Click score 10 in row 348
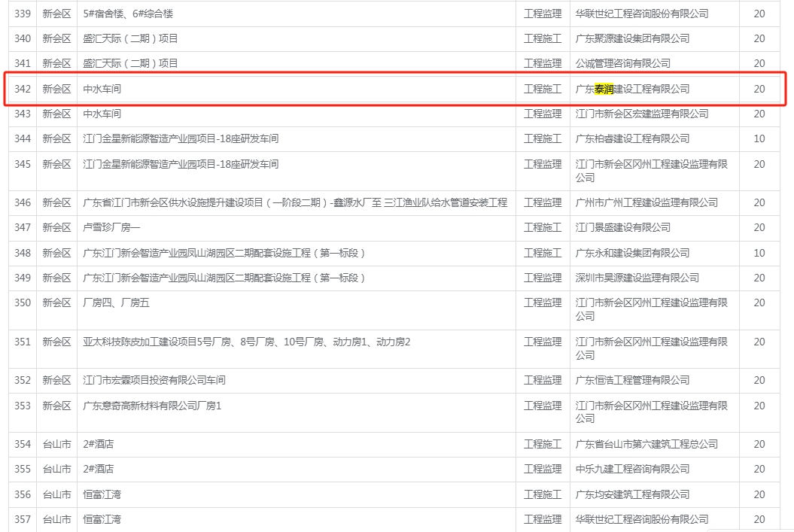 tap(759, 253)
